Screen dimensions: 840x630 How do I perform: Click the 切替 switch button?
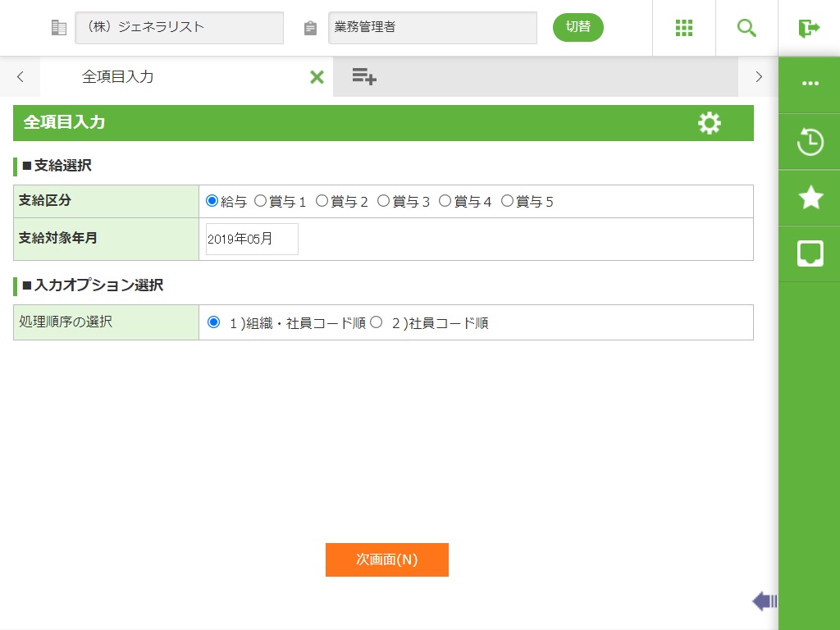pos(577,27)
